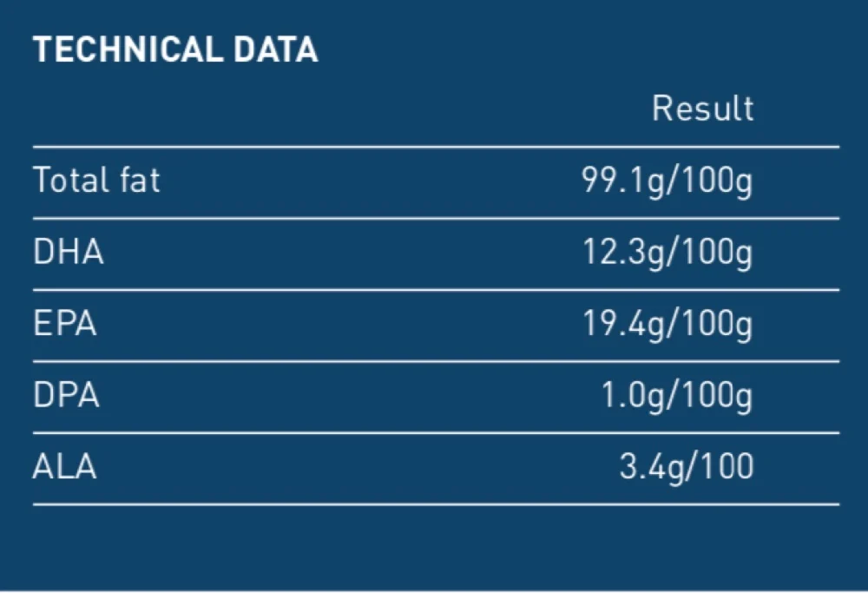The height and width of the screenshot is (593, 868).
Task: Select the 99.1g/100g total fat value
Action: coord(667,181)
